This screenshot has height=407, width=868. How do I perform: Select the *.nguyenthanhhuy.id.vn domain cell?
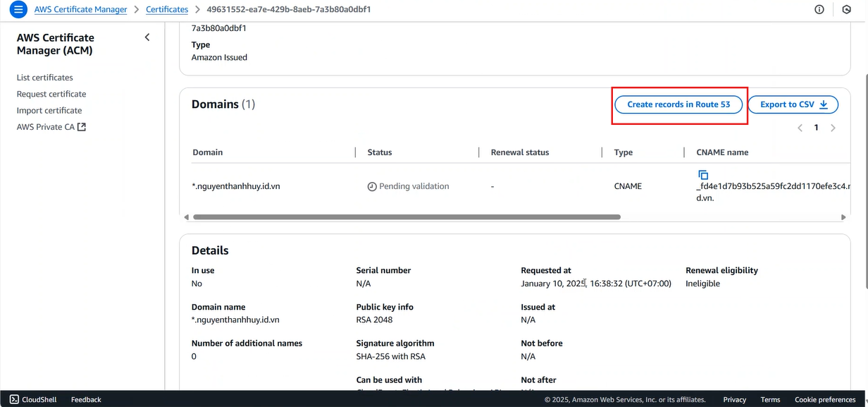pos(235,186)
